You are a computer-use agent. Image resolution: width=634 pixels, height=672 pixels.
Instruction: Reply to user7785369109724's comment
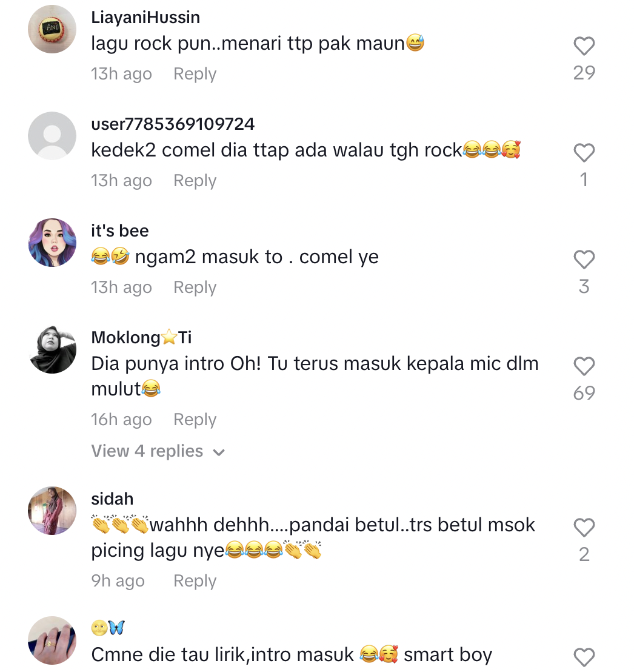(x=195, y=181)
